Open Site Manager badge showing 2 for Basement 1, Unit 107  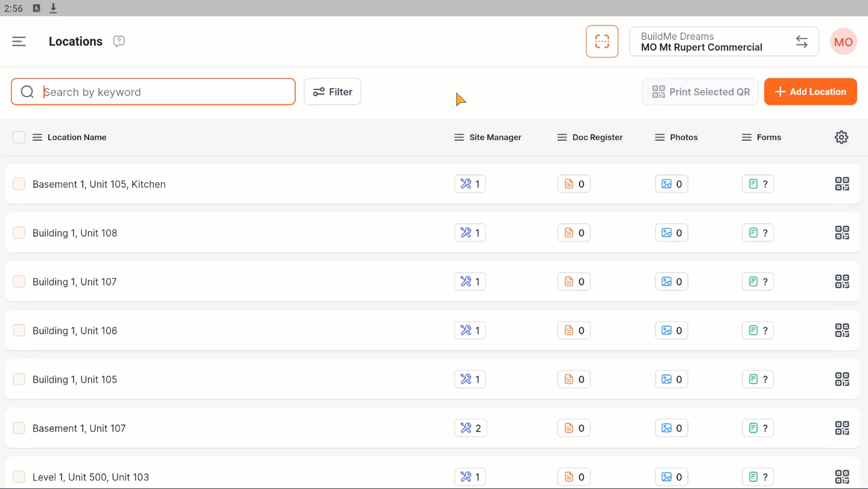pos(470,429)
